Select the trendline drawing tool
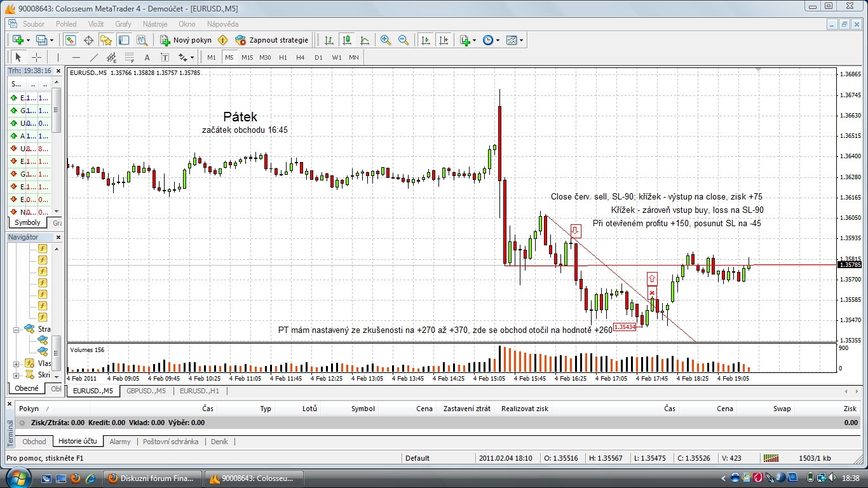 point(94,57)
